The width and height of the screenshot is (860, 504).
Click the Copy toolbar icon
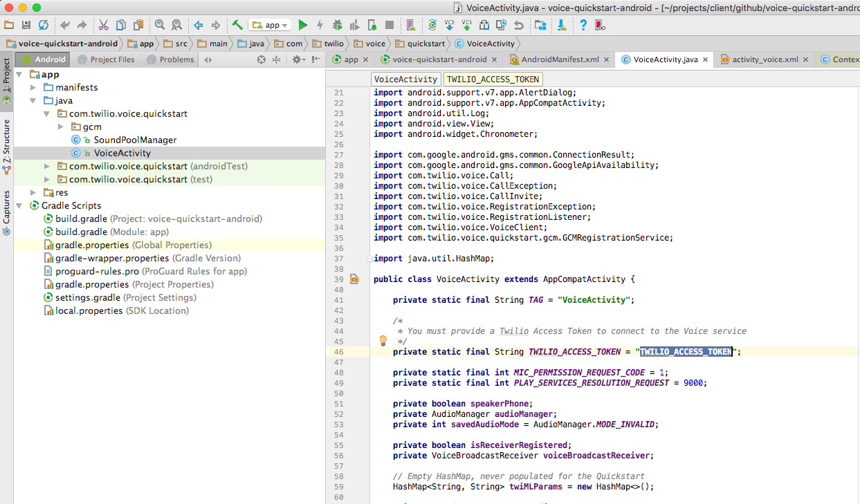coord(121,25)
